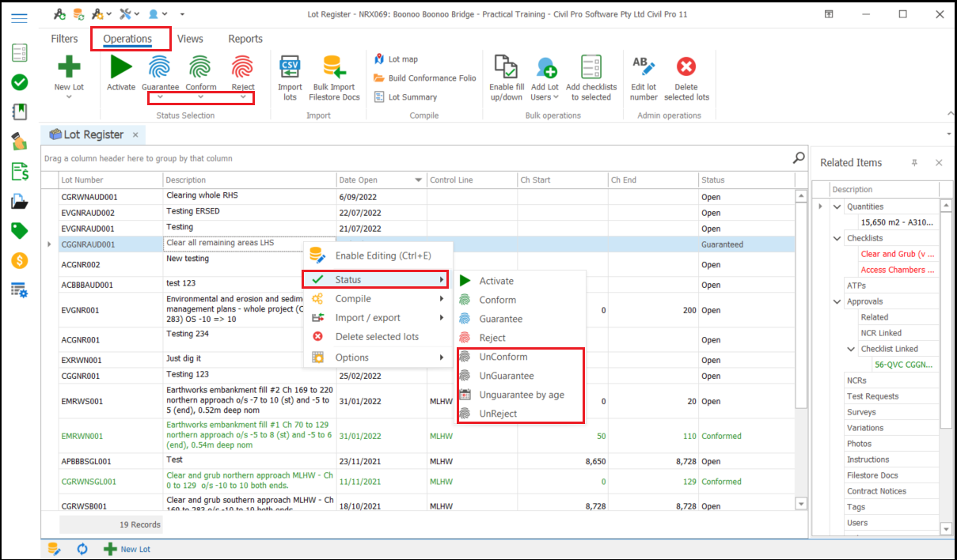957x560 pixels.
Task: Click the Import lots CSV icon
Action: [x=290, y=66]
